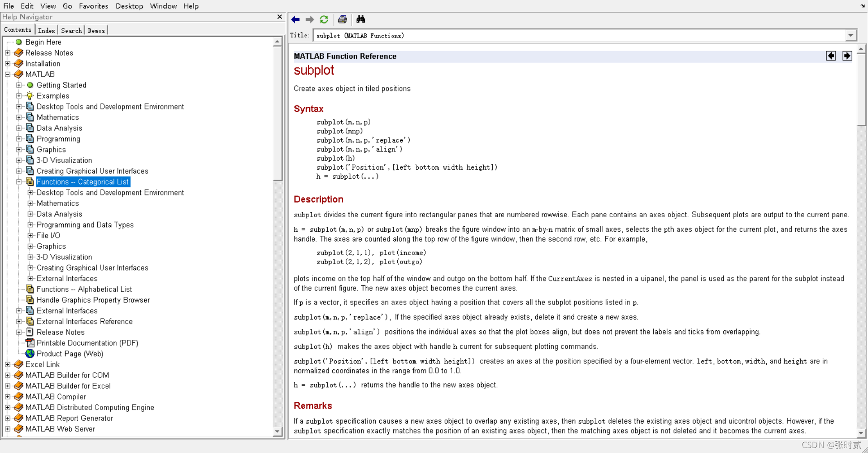868x453 pixels.
Task: Click the Installation book icon
Action: (19, 63)
